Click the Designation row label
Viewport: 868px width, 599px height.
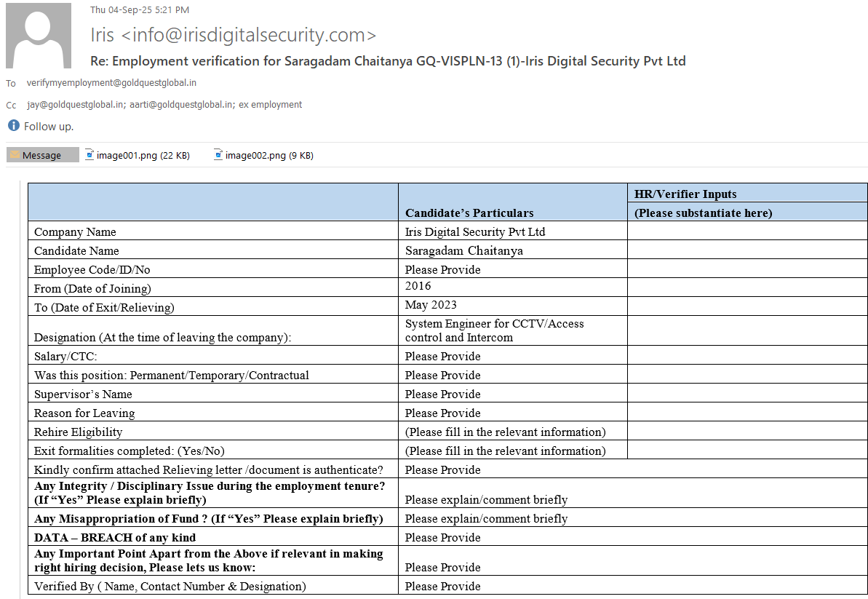162,337
